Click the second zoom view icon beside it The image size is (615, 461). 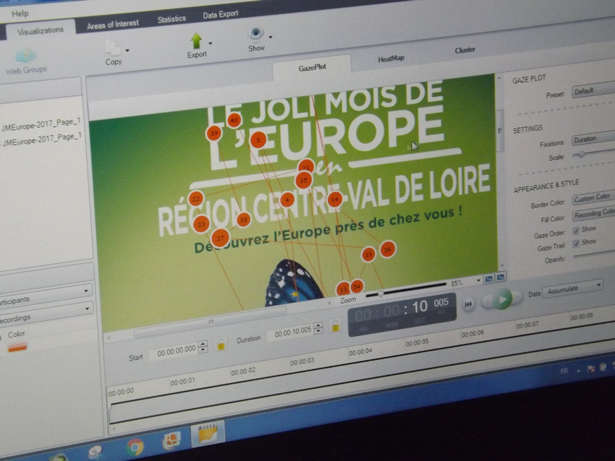[x=500, y=277]
